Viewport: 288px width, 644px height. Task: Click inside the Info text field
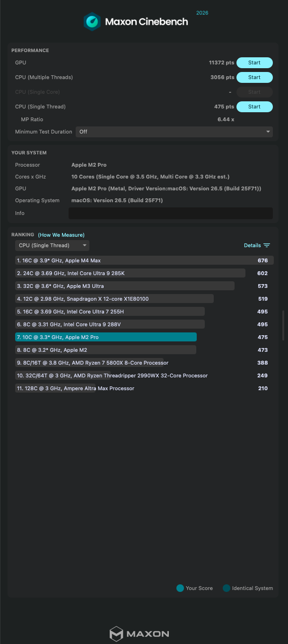pos(171,213)
